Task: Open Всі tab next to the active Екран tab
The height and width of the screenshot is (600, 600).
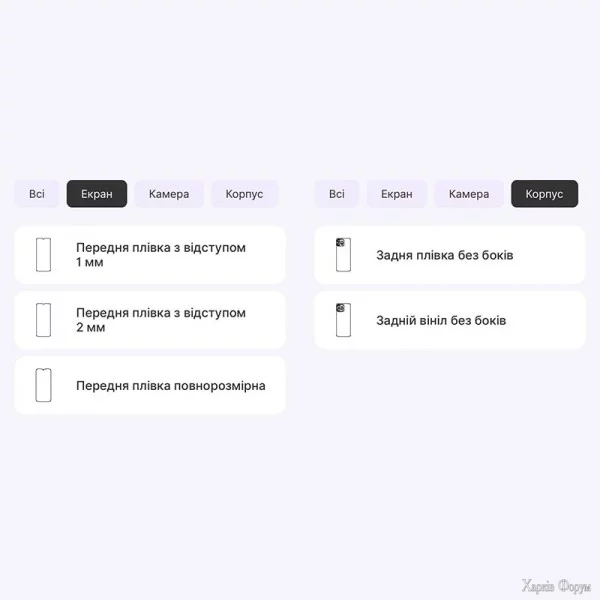Action: (x=37, y=194)
